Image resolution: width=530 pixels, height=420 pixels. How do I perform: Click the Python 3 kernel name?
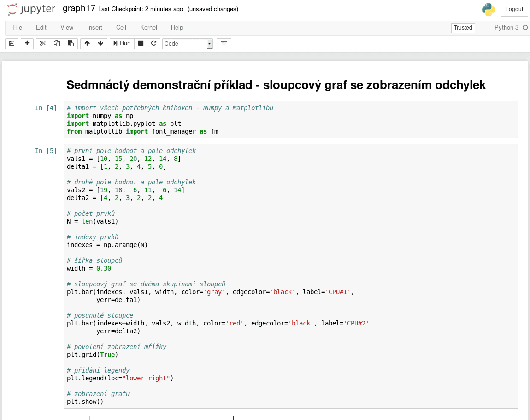coord(506,27)
